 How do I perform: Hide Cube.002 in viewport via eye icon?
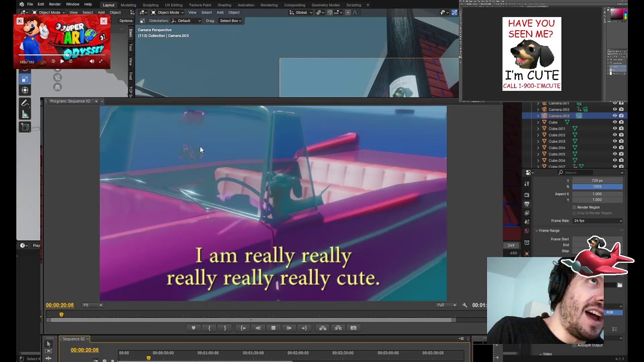tap(615, 135)
